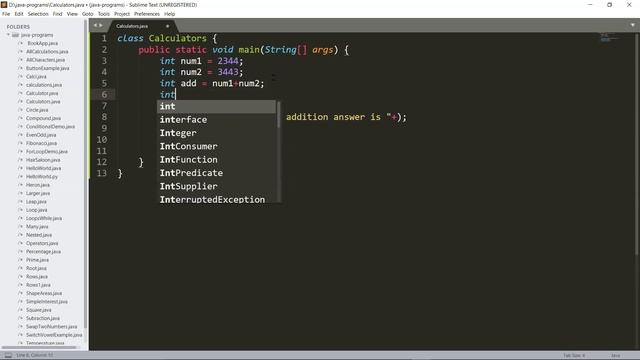This screenshot has height=360, width=640.
Task: Open BookApp.java in sidebar
Action: (42, 43)
